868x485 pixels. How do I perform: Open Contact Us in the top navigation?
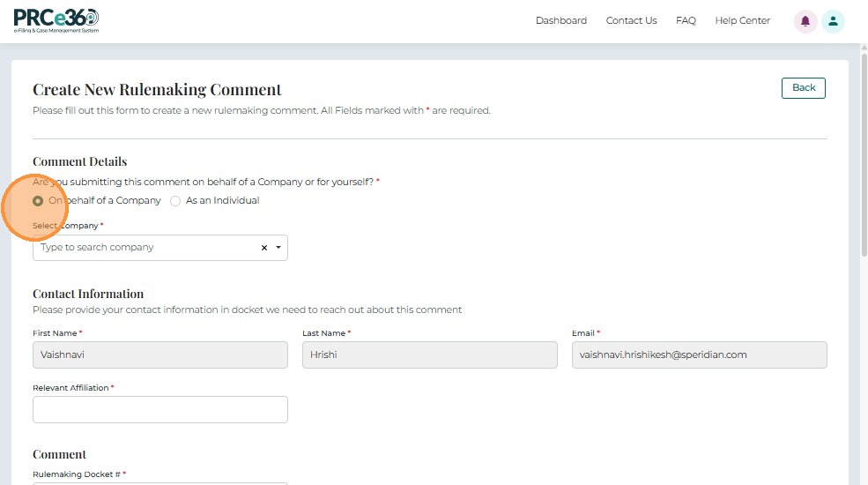pos(631,20)
